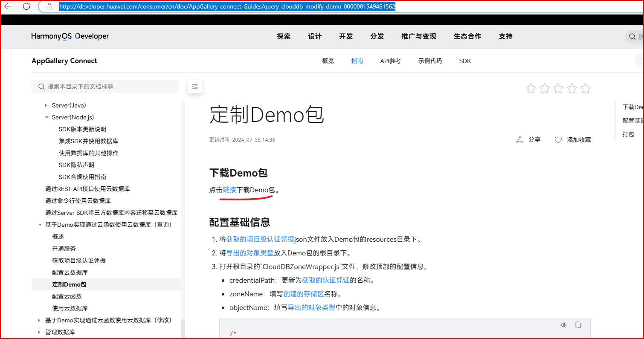644x339 pixels.
Task: Open search with the top-right magnifier icon
Action: pyautogui.click(x=632, y=37)
